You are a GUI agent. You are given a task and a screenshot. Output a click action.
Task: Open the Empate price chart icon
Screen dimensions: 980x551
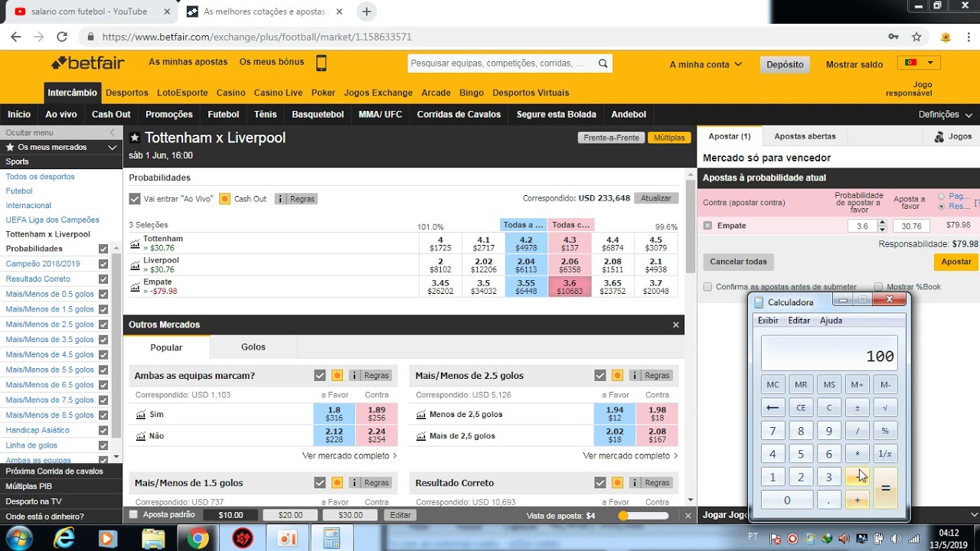[x=136, y=287]
